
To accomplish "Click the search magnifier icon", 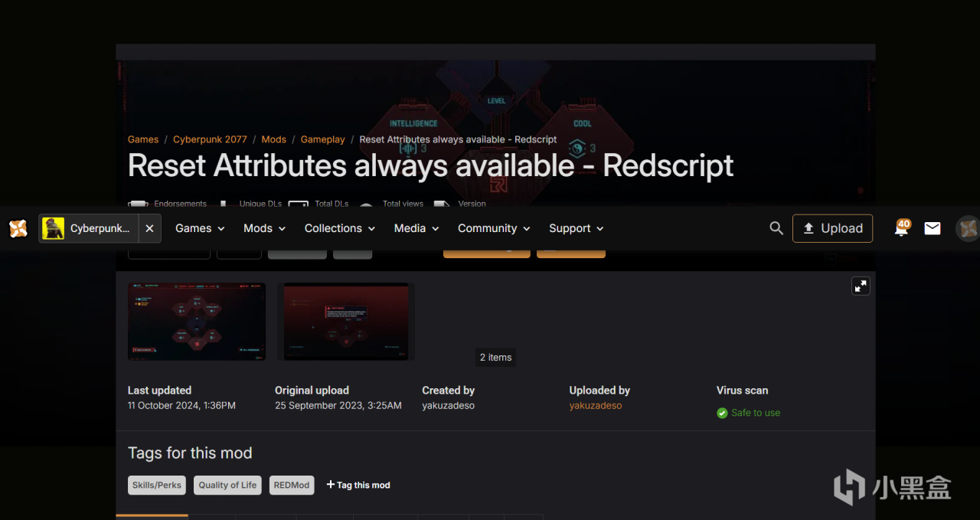I will pyautogui.click(x=776, y=228).
